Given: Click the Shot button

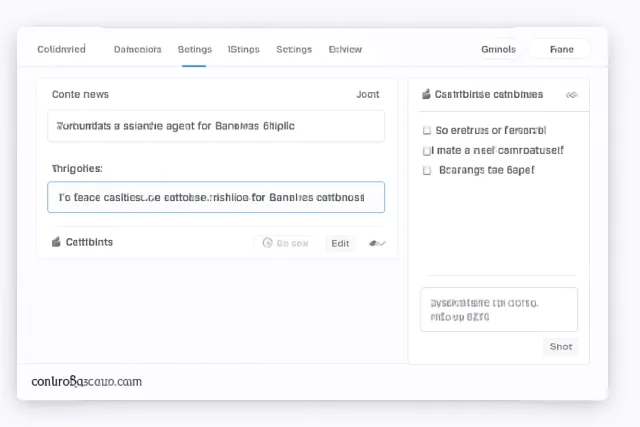Looking at the screenshot, I should [x=560, y=347].
